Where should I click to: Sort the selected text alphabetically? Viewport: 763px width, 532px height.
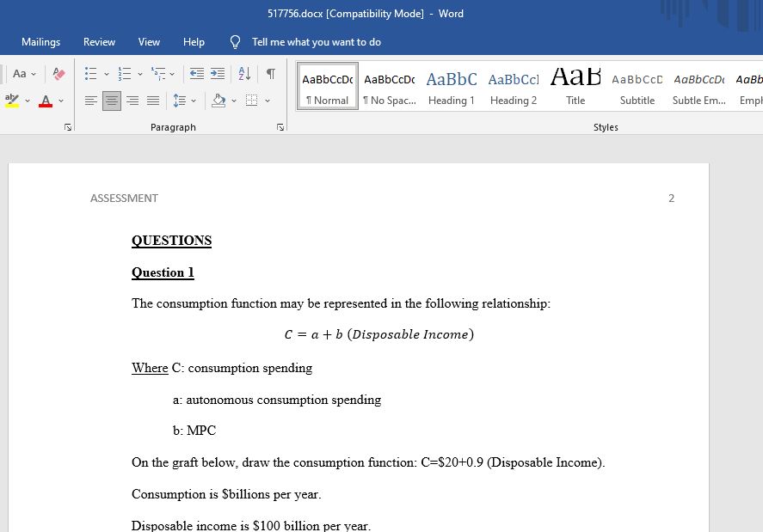tap(244, 74)
